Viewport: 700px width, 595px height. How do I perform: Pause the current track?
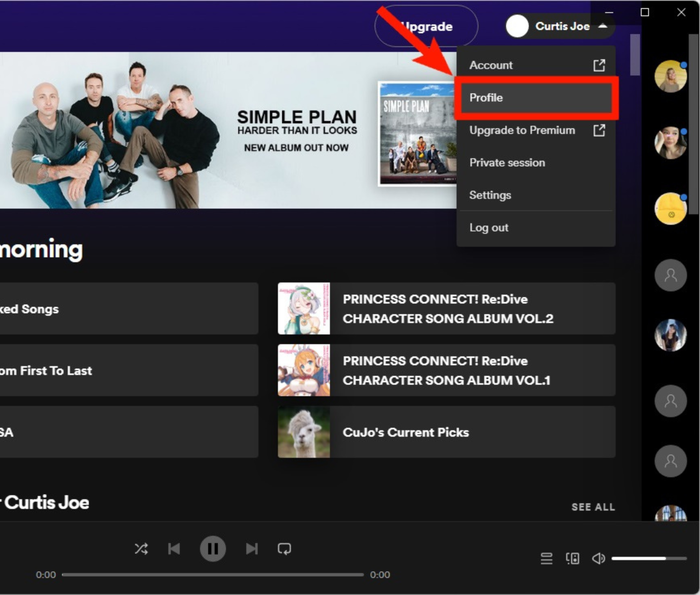213,549
